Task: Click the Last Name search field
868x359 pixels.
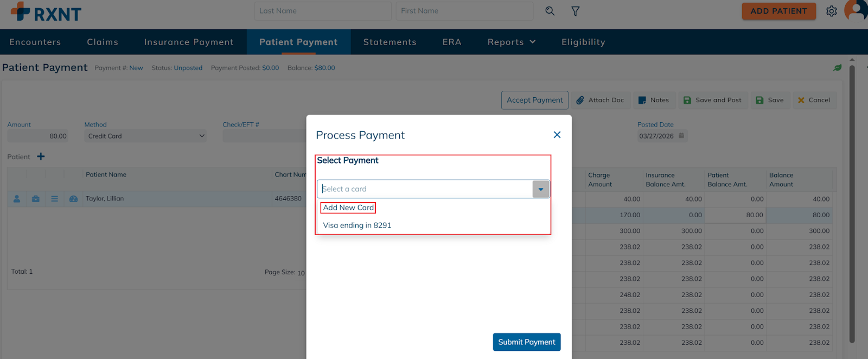Action: pos(323,11)
